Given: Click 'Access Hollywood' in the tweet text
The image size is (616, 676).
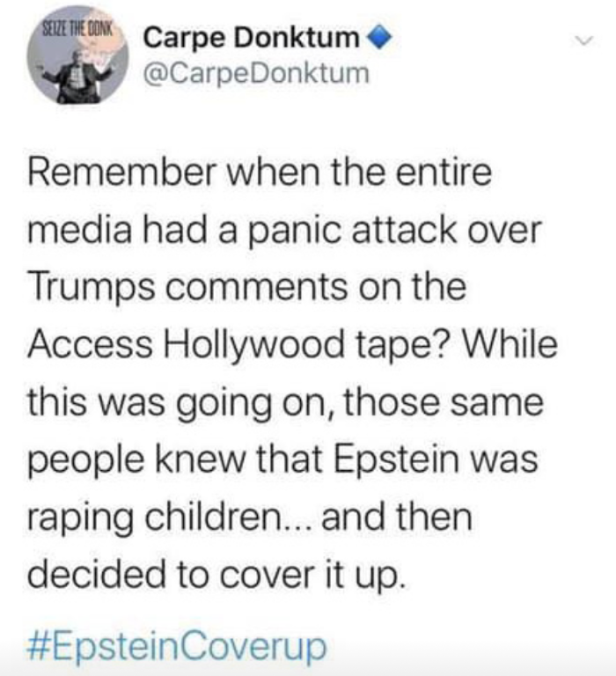Looking at the screenshot, I should 187,344.
